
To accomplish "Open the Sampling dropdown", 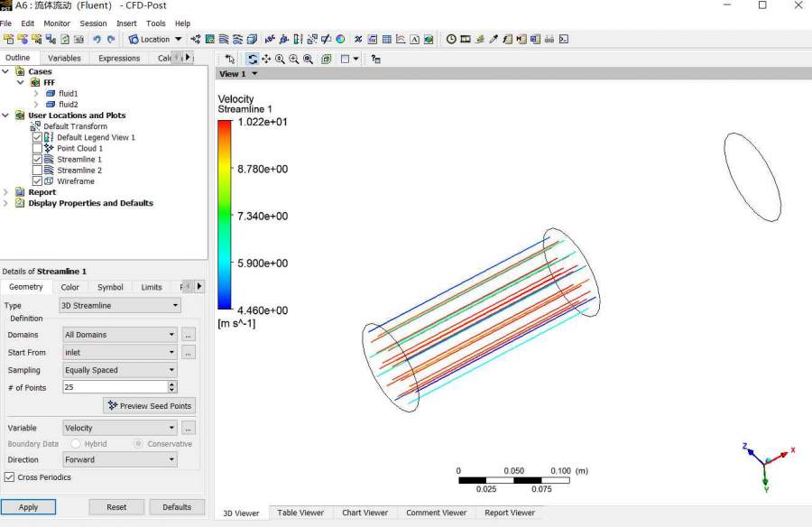I will point(119,370).
